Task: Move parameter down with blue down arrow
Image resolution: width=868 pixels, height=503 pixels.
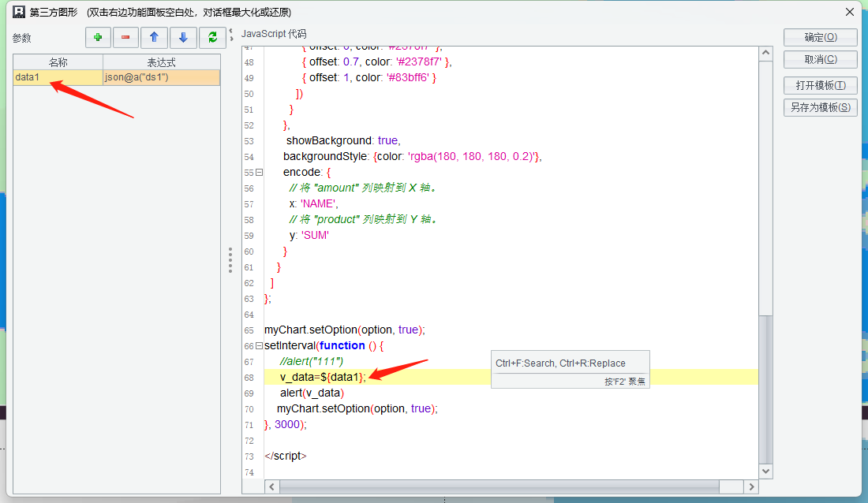Action: 182,37
